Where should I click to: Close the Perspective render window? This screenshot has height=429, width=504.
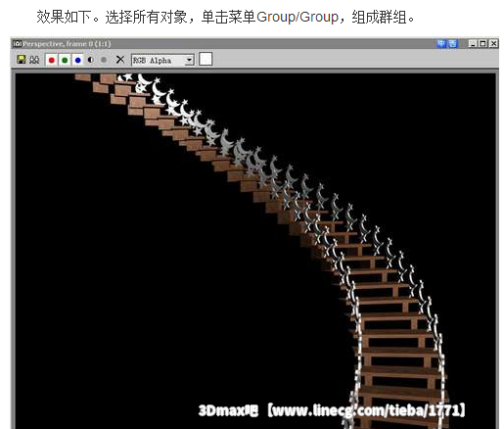click(493, 43)
